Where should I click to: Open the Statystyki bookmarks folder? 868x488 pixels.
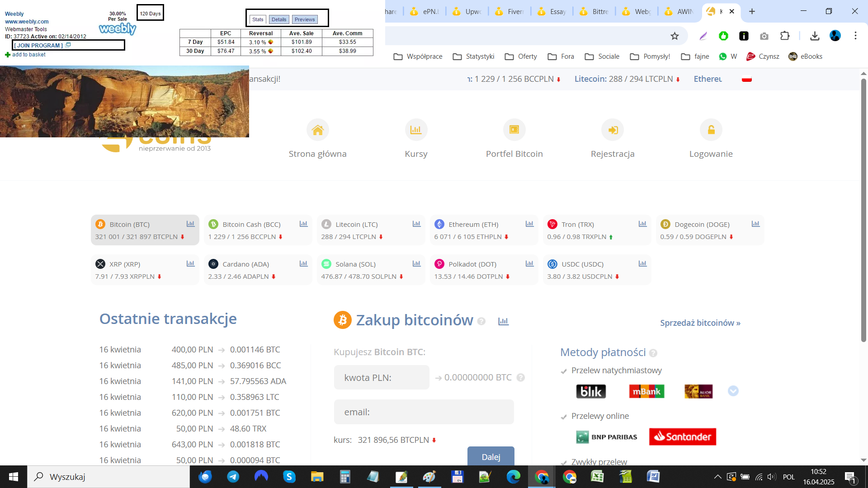pos(473,56)
